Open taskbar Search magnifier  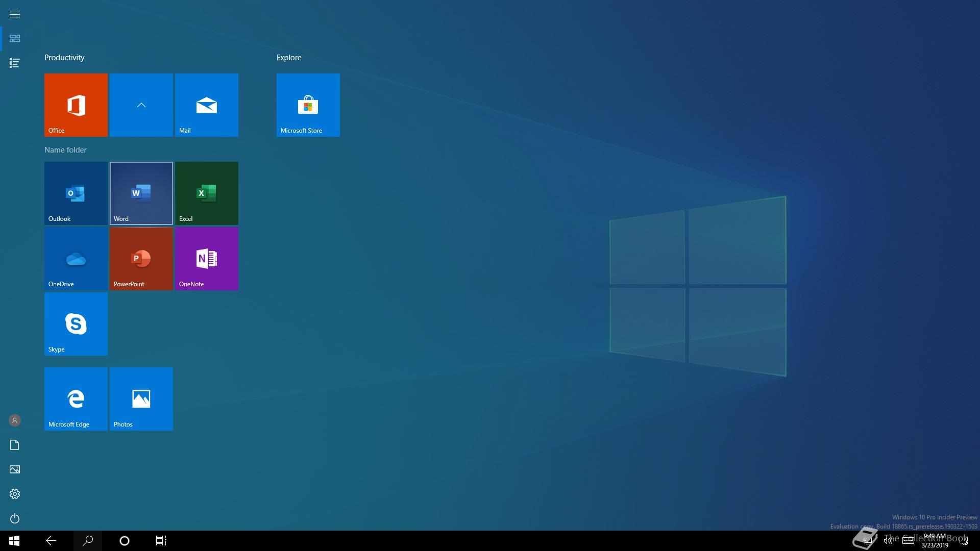pyautogui.click(x=88, y=541)
